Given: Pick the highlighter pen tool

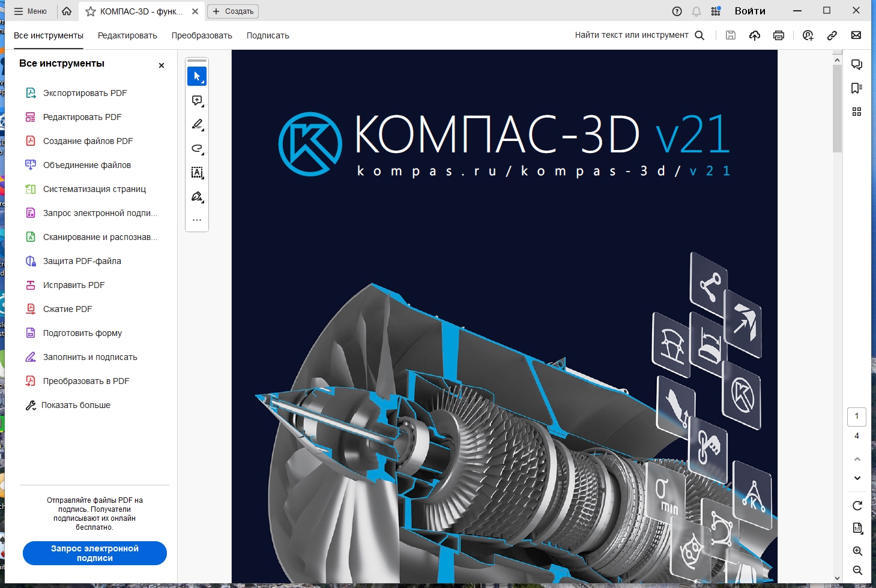Looking at the screenshot, I should point(197,124).
